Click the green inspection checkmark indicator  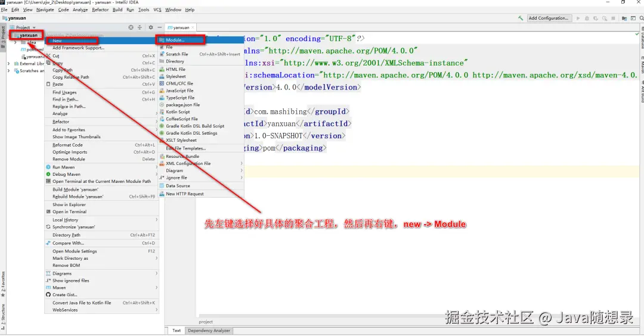click(x=637, y=35)
